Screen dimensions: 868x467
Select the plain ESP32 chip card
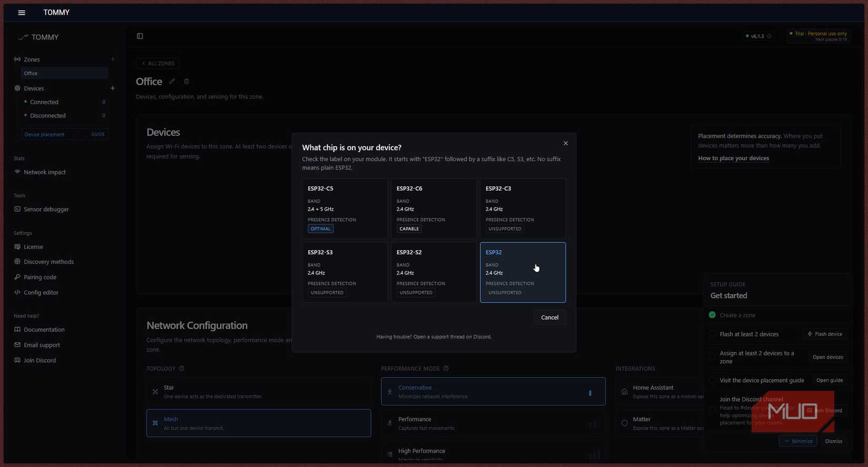[523, 272]
